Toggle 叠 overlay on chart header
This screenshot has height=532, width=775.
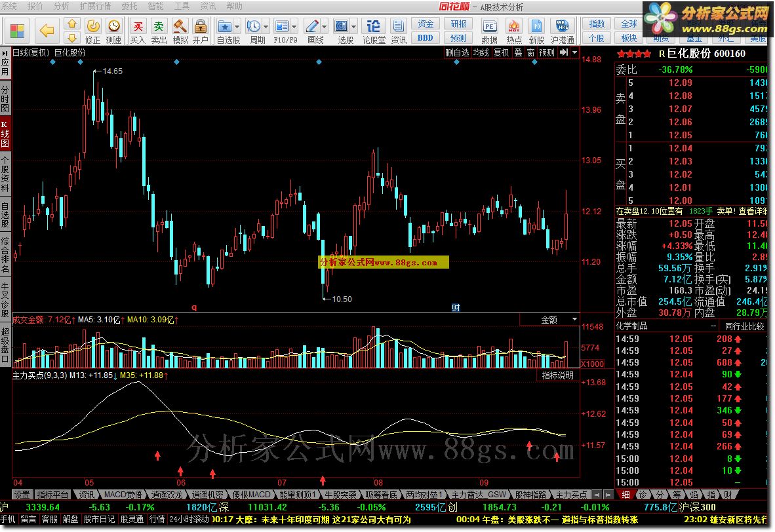point(518,52)
